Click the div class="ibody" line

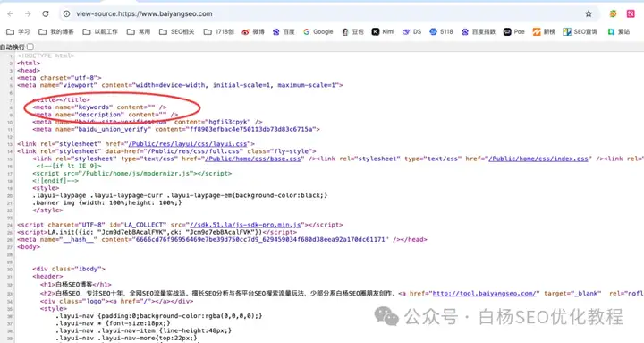(69, 269)
